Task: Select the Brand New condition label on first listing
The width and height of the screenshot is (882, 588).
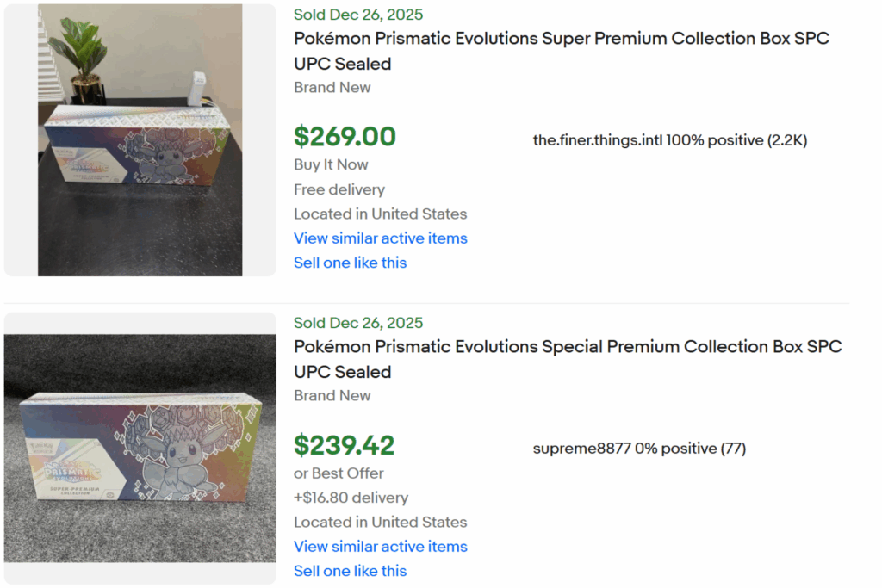Action: 332,87
